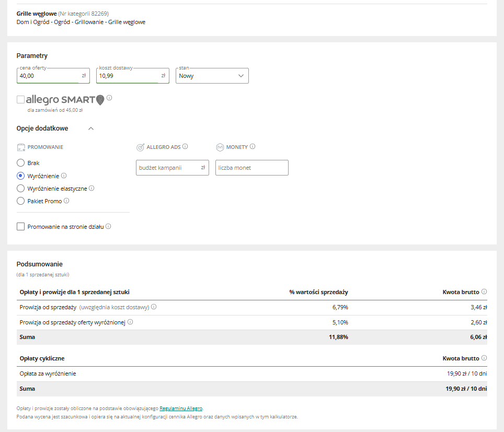Open the info icon next to Allegro Ads
This screenshot has width=504, height=432.
pos(185,146)
